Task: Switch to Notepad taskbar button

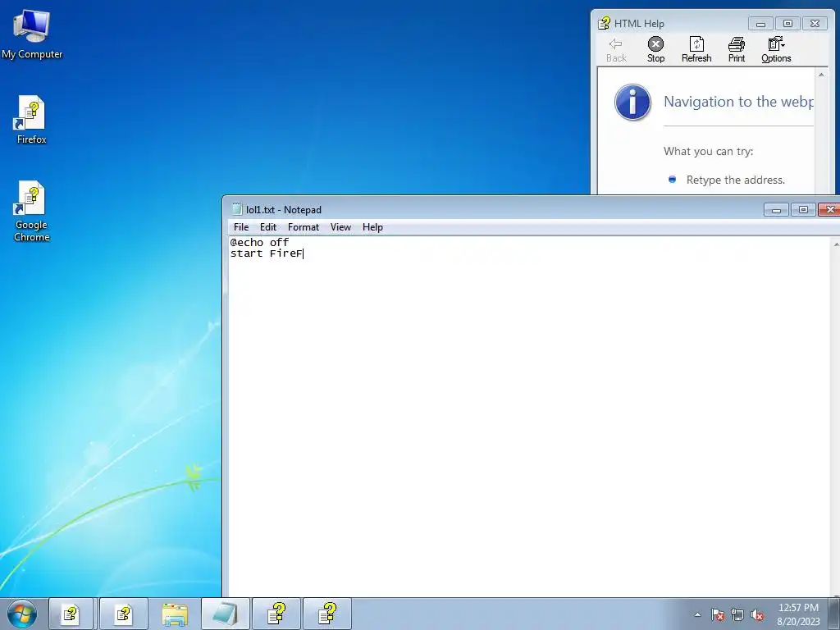Action: point(226,614)
